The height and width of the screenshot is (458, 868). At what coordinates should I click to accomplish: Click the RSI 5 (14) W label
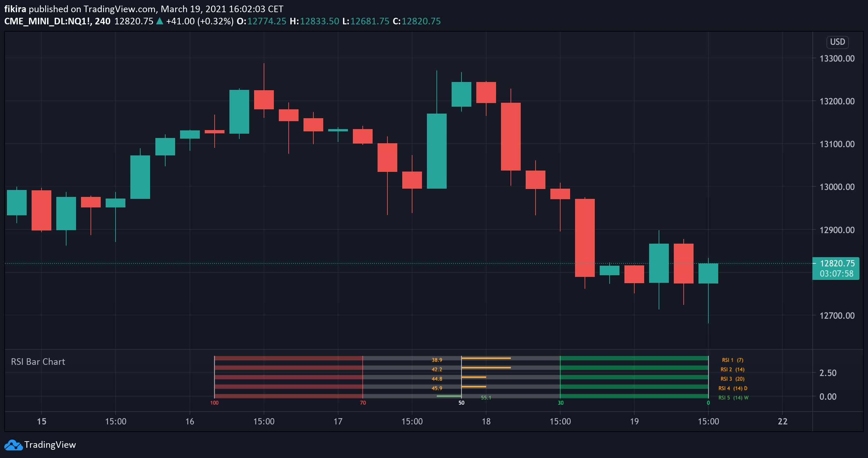coord(734,398)
